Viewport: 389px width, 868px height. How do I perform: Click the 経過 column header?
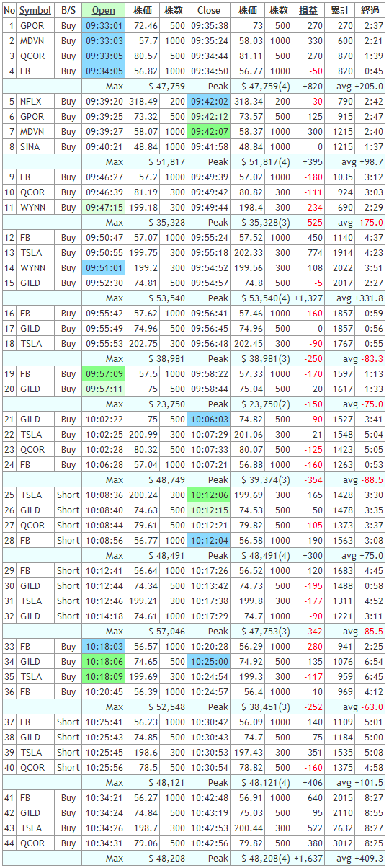(370, 11)
